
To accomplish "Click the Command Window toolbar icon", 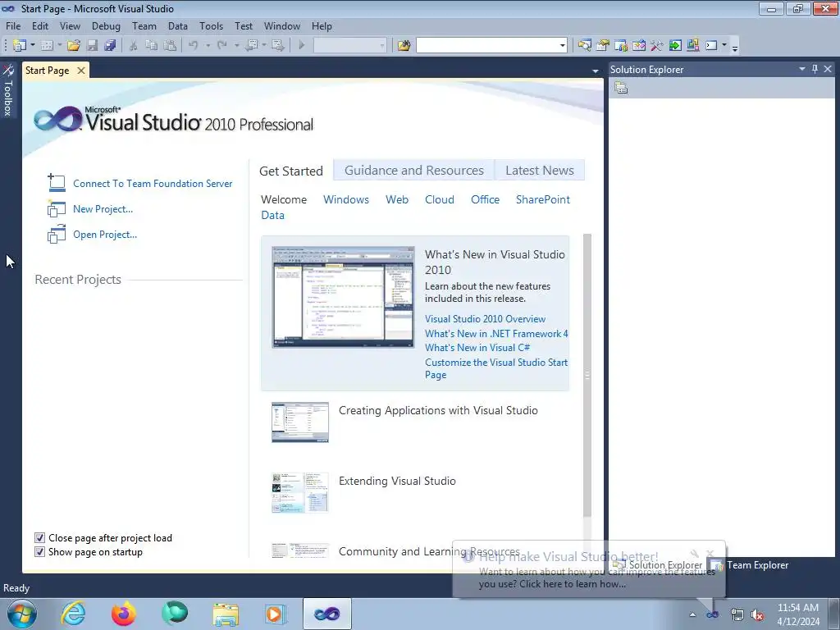I will [x=711, y=46].
